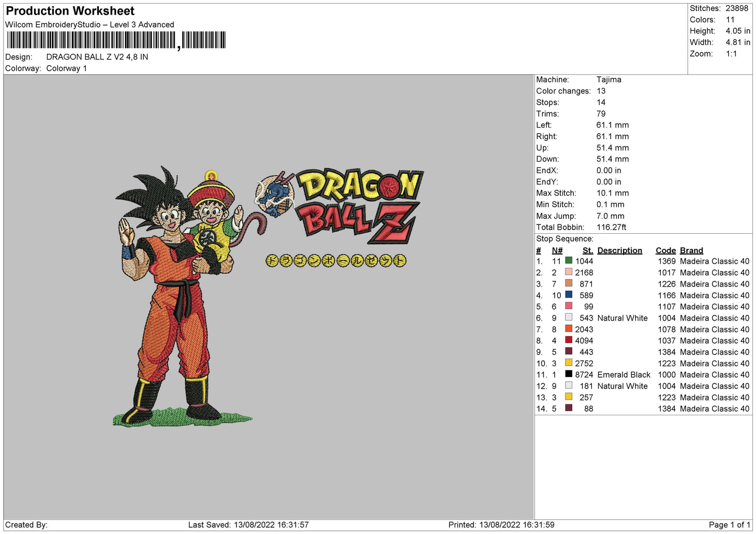Click the blue swatch in stop row 4

pyautogui.click(x=569, y=294)
